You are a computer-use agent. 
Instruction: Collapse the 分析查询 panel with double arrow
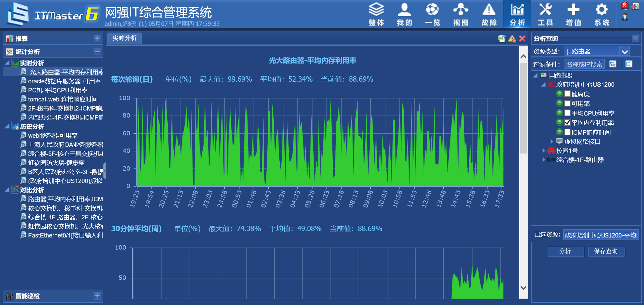tap(635, 38)
